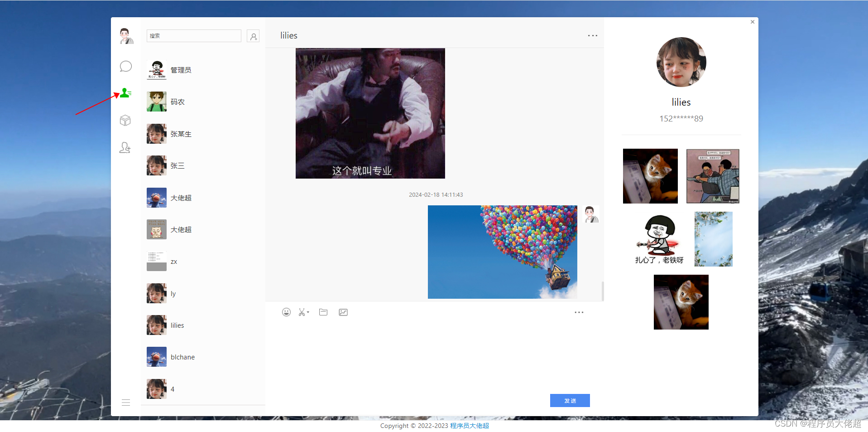
Task: Open the green contacts list icon
Action: point(125,93)
